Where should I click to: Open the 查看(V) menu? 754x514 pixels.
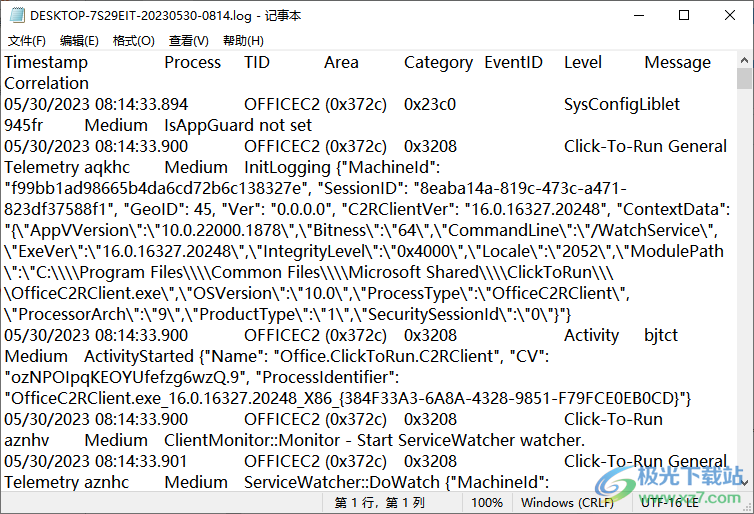click(188, 41)
